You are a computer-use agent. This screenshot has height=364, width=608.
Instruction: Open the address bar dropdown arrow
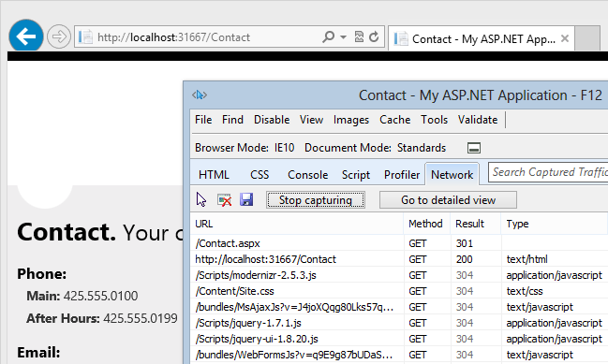343,37
